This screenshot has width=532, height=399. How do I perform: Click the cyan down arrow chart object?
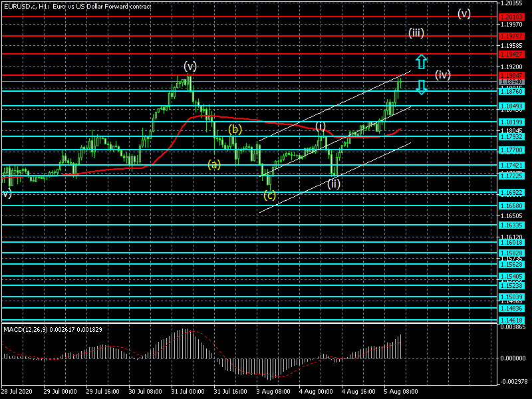(x=421, y=87)
